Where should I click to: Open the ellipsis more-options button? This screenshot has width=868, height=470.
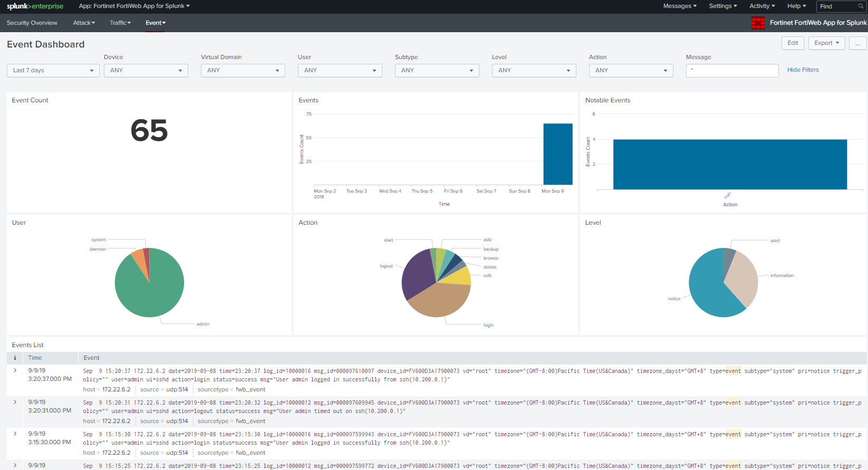pyautogui.click(x=857, y=43)
